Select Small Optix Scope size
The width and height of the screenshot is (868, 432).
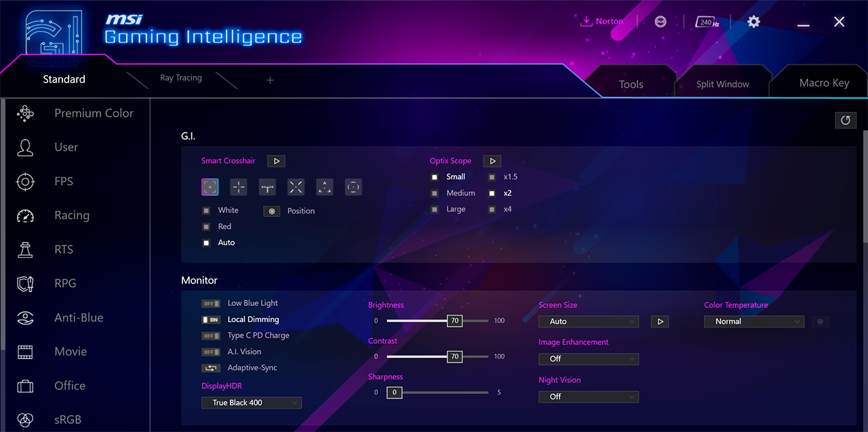click(435, 177)
